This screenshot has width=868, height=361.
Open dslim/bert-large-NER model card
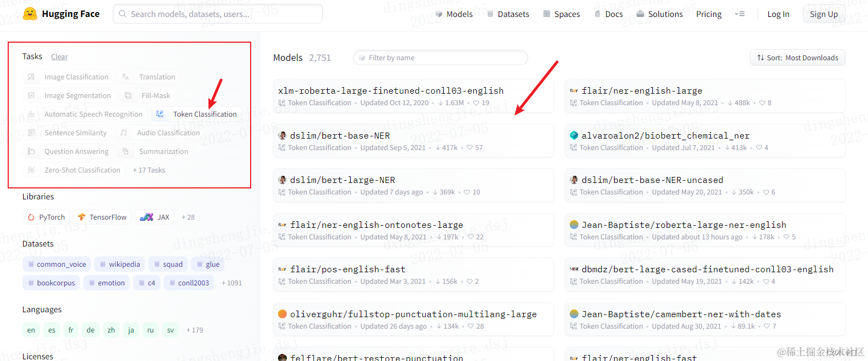[x=413, y=185]
